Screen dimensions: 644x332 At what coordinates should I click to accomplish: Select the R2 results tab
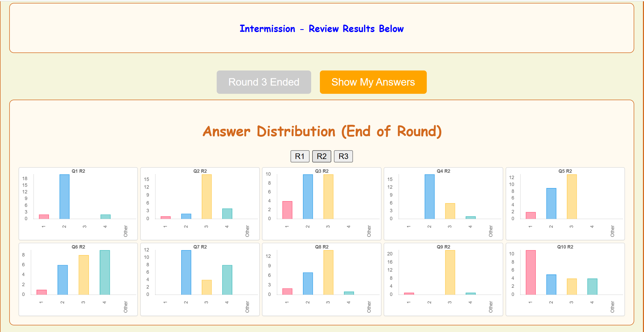coord(321,156)
